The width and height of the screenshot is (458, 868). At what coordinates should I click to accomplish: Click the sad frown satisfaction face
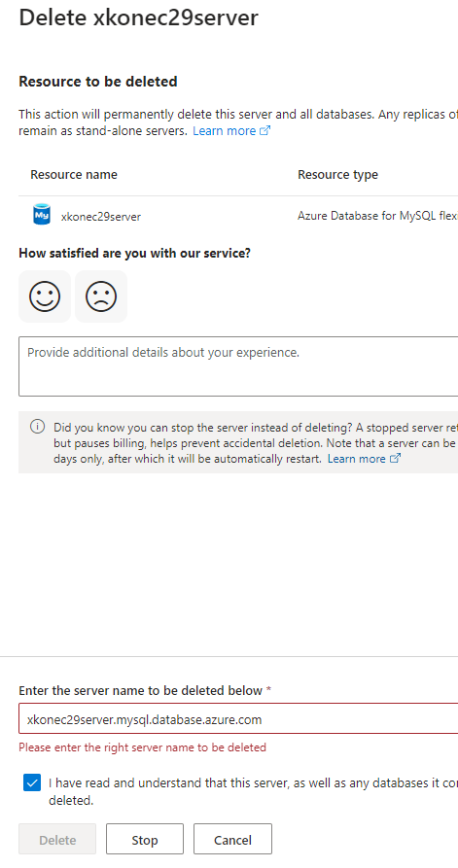(101, 296)
